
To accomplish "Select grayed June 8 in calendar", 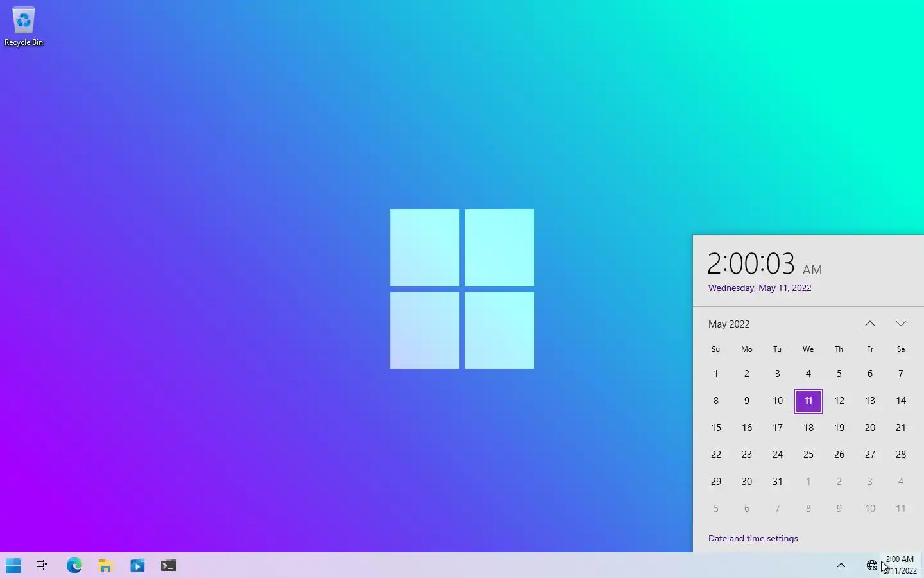I will pyautogui.click(x=809, y=509).
